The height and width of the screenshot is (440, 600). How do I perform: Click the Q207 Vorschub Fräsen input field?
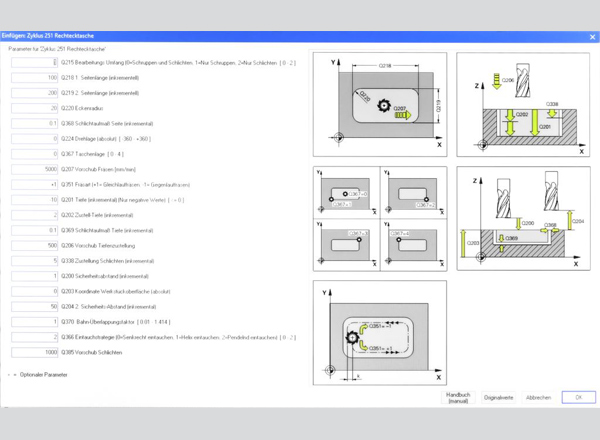[x=35, y=169]
